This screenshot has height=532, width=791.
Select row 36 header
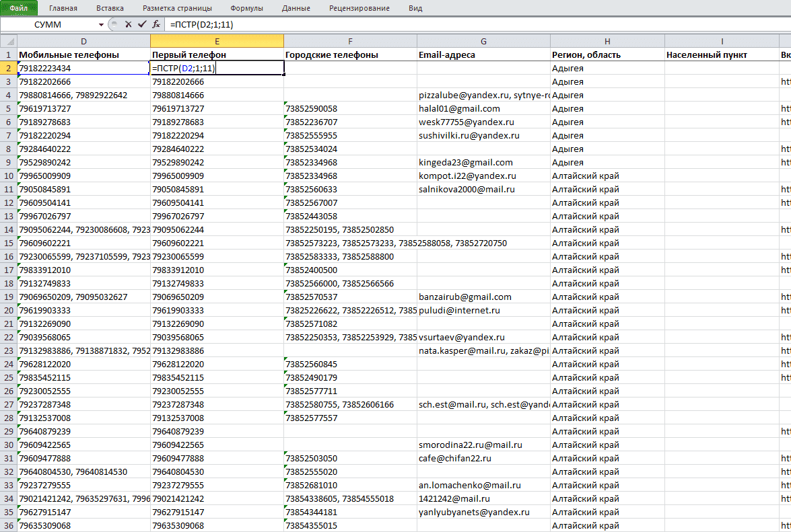pos(9,525)
